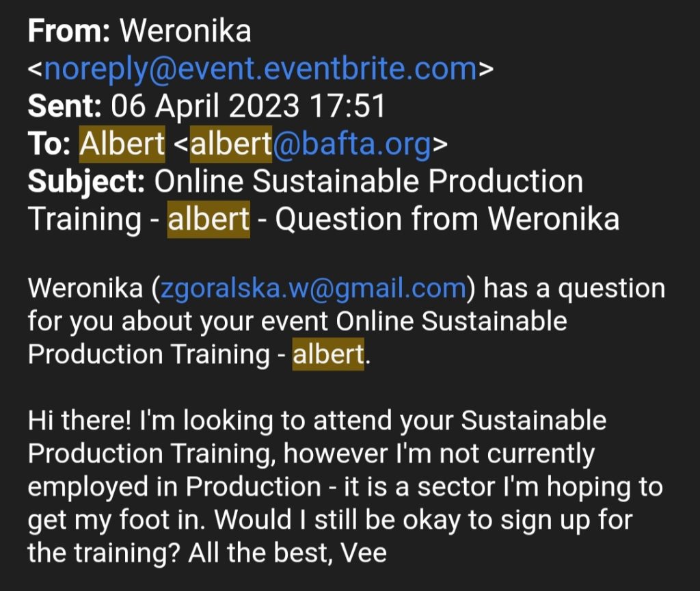Viewport: 700px width, 591px height.
Task: Click the bold Sent label
Action: [x=64, y=106]
